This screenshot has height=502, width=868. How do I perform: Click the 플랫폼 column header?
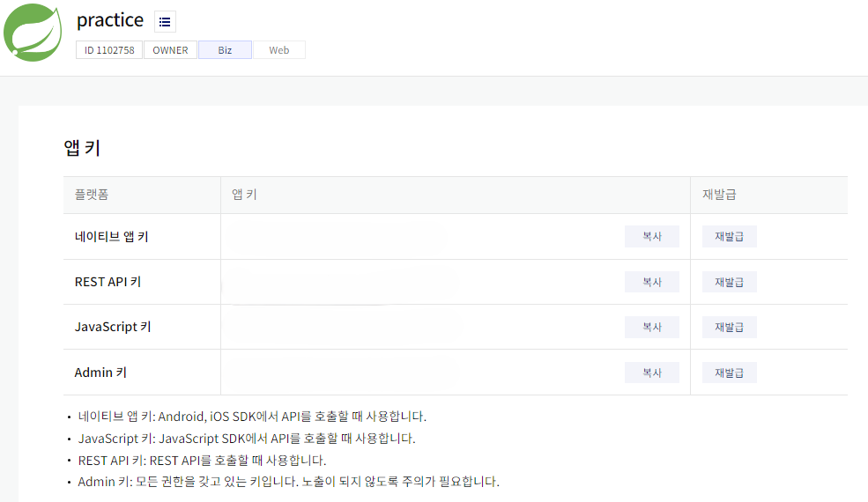coord(92,195)
